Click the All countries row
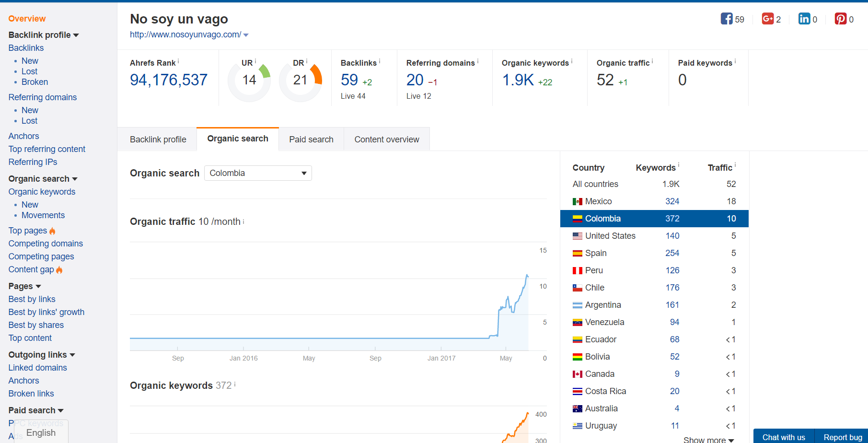 [x=654, y=184]
